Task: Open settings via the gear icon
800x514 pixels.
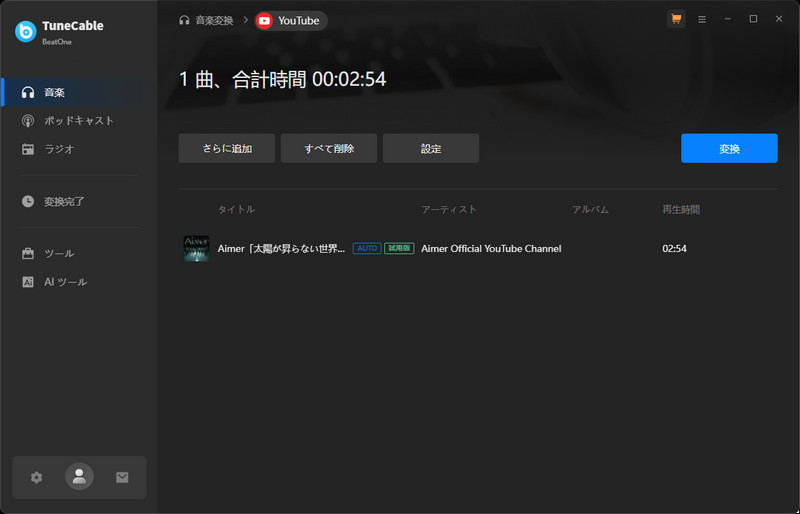Action: coord(36,477)
